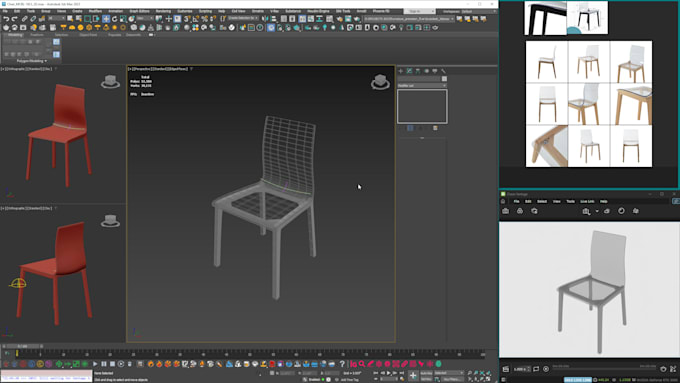Open the Selected key filter dropdown
The image size is (680, 383).
click(x=449, y=373)
